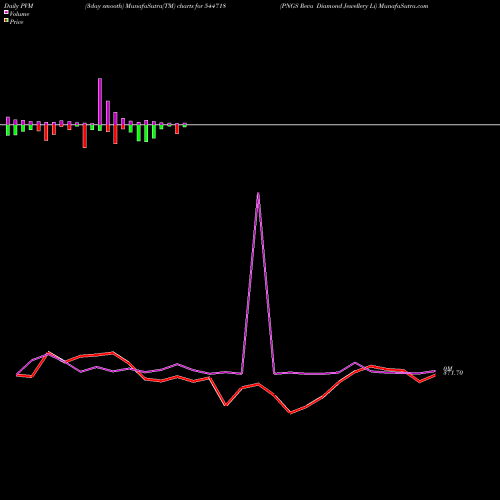Click the 0M volume value label
This screenshot has height=500, width=500.
(448, 368)
